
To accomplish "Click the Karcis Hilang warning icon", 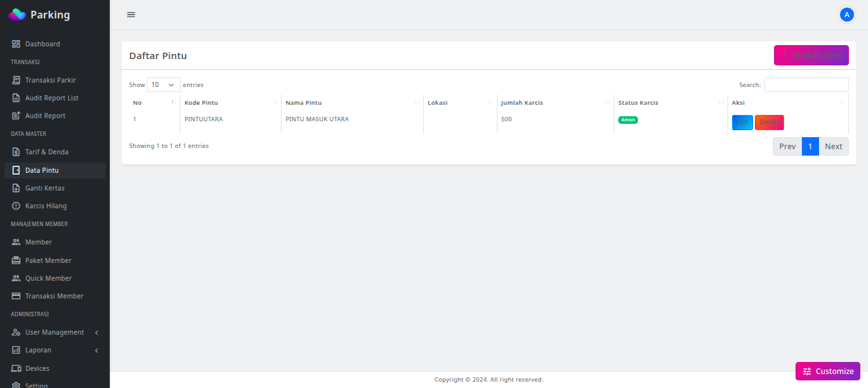I will click(17, 206).
